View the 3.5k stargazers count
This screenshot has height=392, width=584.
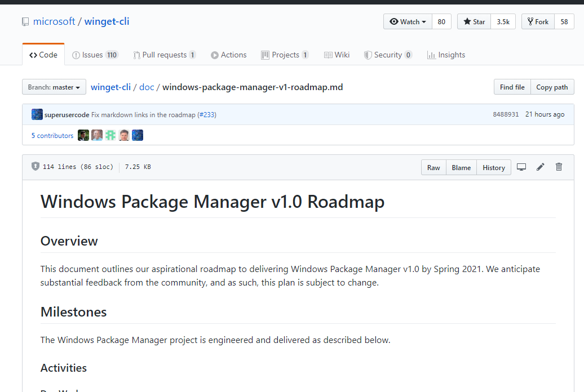[x=503, y=21]
